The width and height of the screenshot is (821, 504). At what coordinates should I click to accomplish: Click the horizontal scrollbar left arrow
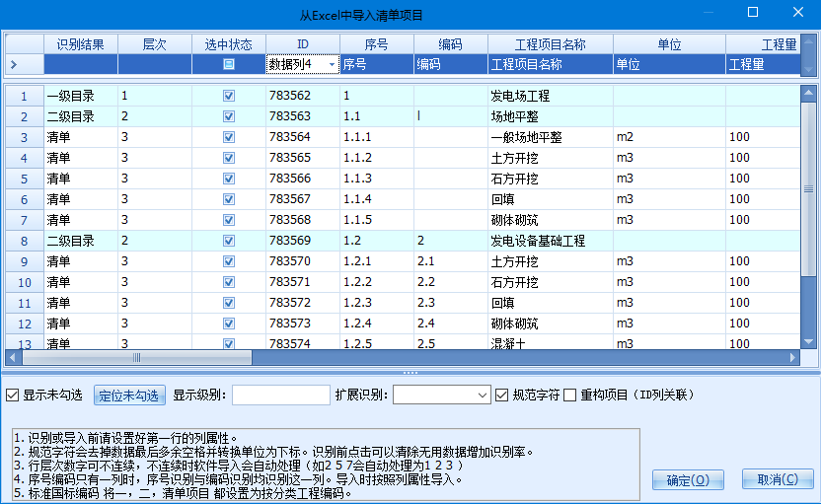pos(13,358)
